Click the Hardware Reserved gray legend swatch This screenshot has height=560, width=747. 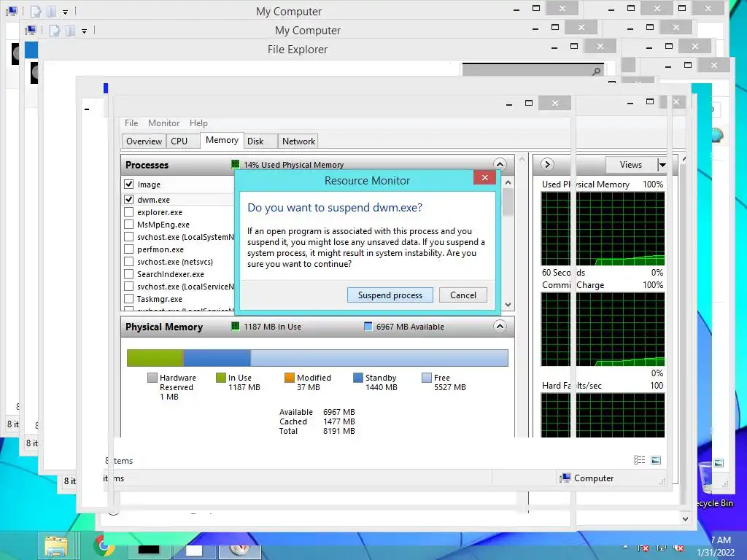tap(152, 378)
